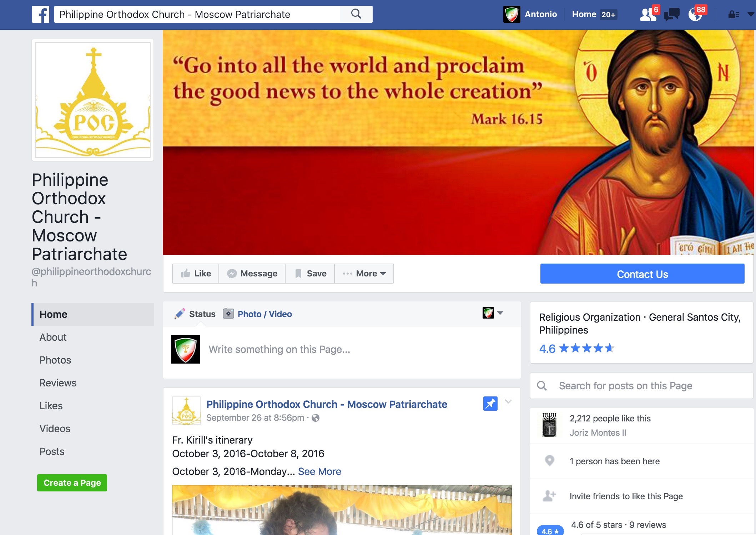Select the Status composer tab
This screenshot has height=535, width=756.
(195, 314)
